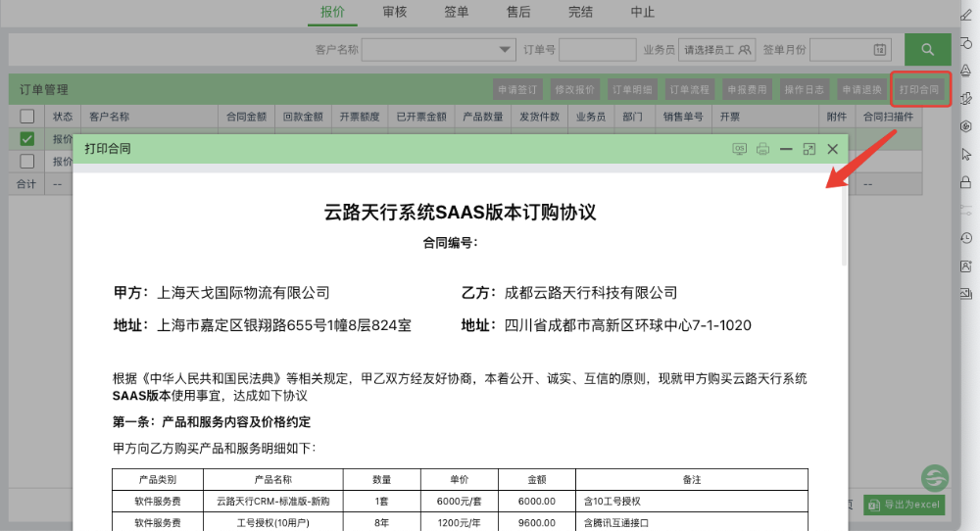Switch to the 中止 tab

coord(643,12)
